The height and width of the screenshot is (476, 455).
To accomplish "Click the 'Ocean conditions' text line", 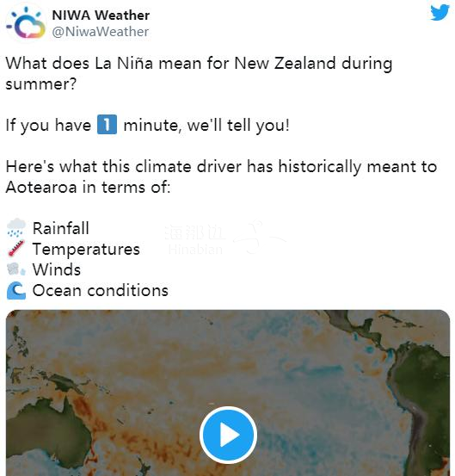I will 101,291.
